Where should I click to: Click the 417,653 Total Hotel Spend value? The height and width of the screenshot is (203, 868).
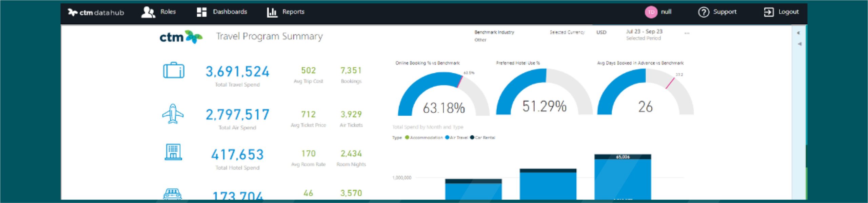coord(237,155)
